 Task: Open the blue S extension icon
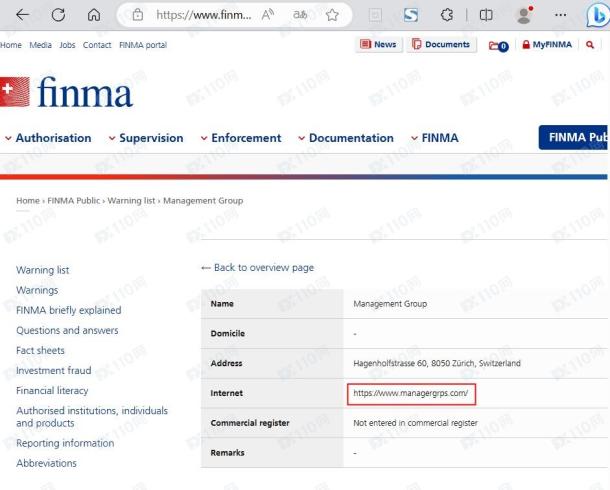tap(411, 15)
